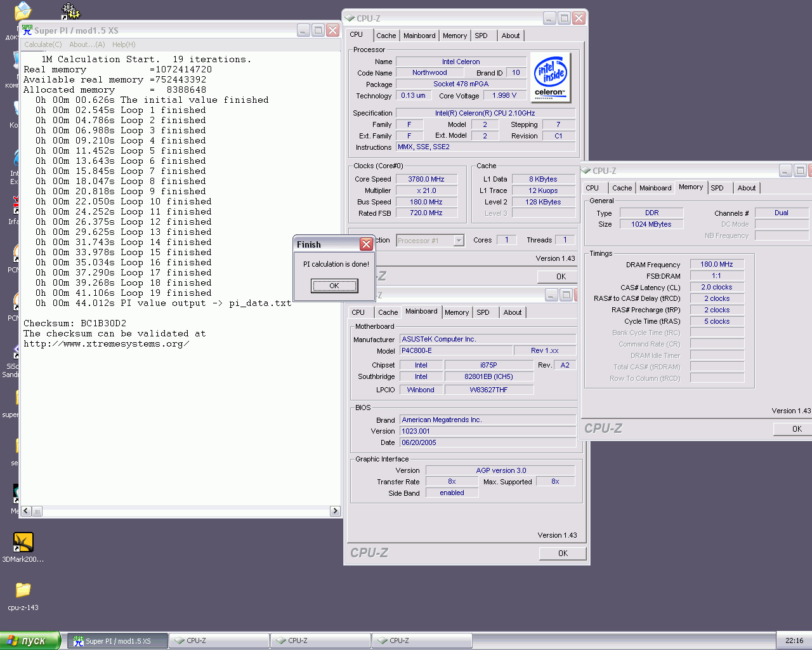Select Mainboard tab in Memory CPU-Z window

tap(655, 188)
